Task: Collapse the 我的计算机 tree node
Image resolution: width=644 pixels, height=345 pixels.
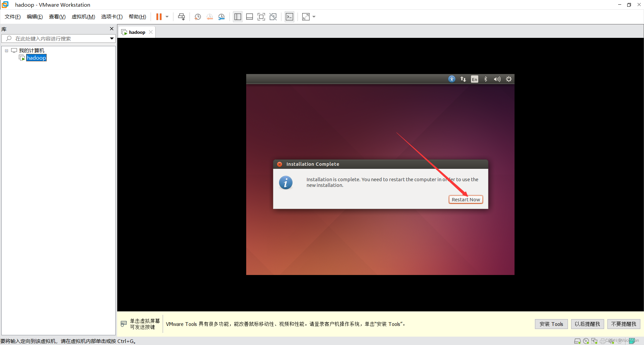Action: click(6, 50)
